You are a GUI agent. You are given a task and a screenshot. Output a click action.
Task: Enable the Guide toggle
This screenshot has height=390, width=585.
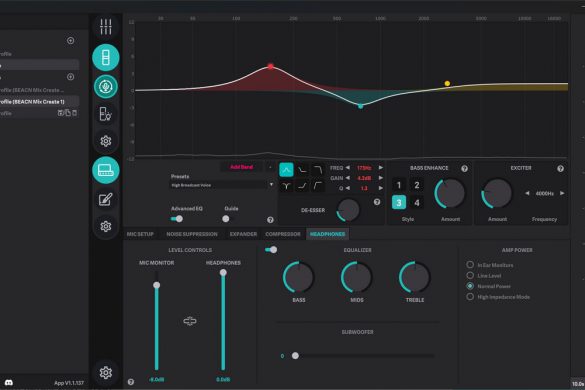click(x=226, y=219)
